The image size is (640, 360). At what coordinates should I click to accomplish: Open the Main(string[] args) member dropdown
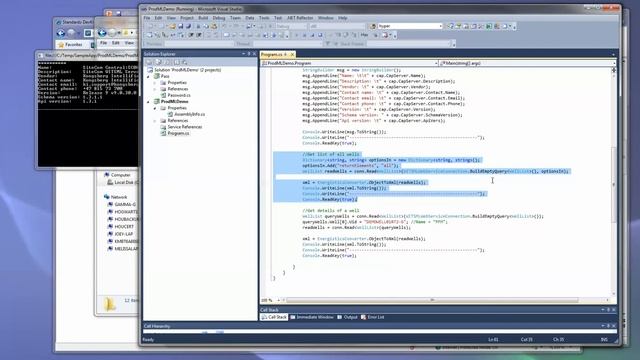[527, 63]
